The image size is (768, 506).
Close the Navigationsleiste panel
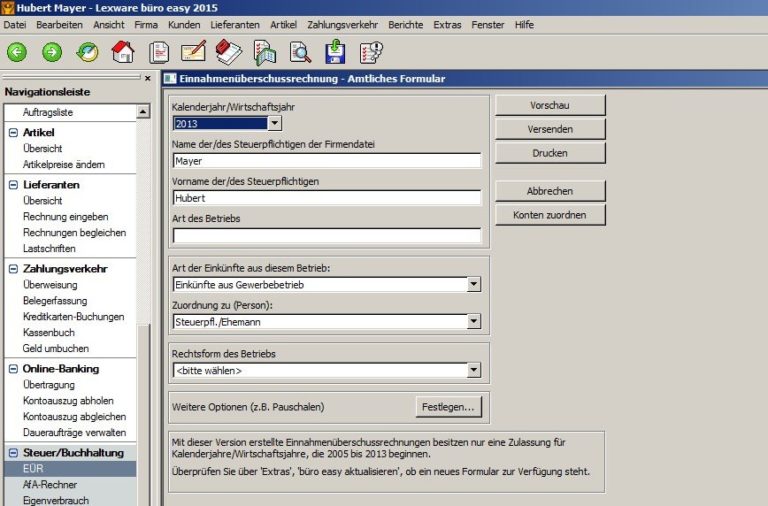click(148, 78)
